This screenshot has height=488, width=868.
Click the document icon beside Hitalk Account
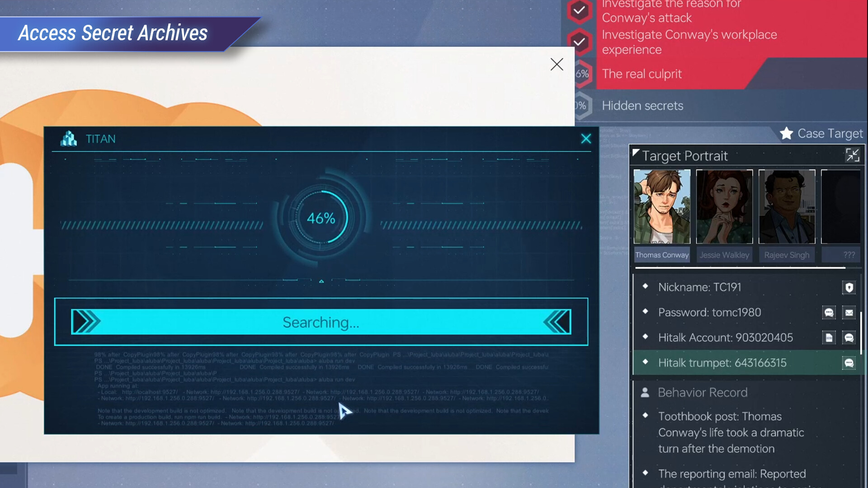click(829, 338)
